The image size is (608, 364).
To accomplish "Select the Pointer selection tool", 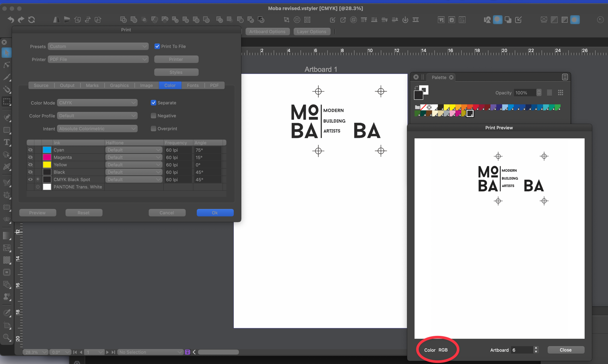I will 7,53.
